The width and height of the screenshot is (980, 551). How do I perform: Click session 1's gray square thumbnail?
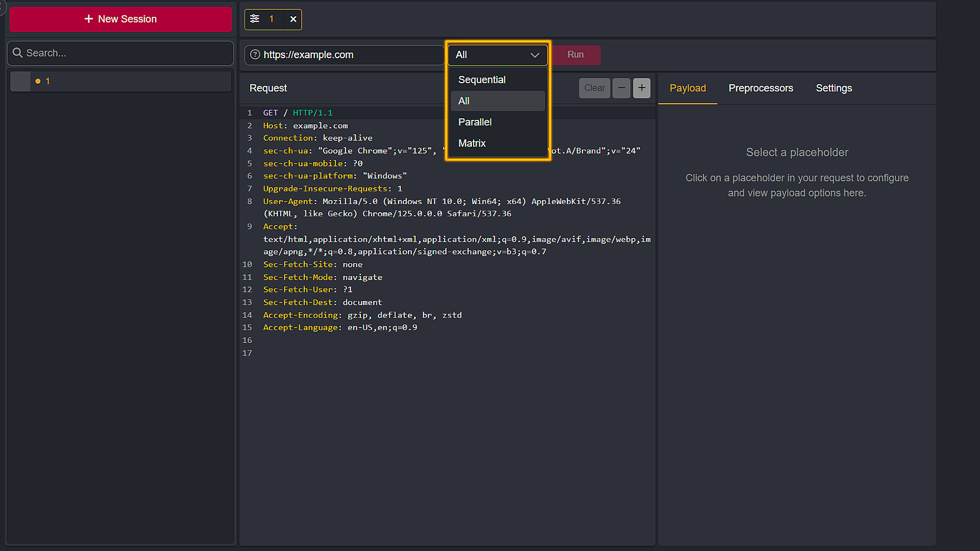20,82
